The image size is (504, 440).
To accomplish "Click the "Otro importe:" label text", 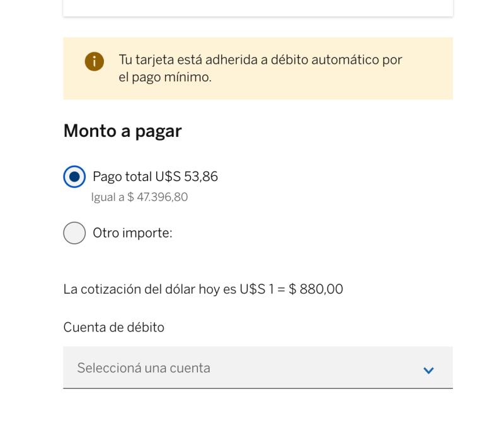I will (132, 233).
